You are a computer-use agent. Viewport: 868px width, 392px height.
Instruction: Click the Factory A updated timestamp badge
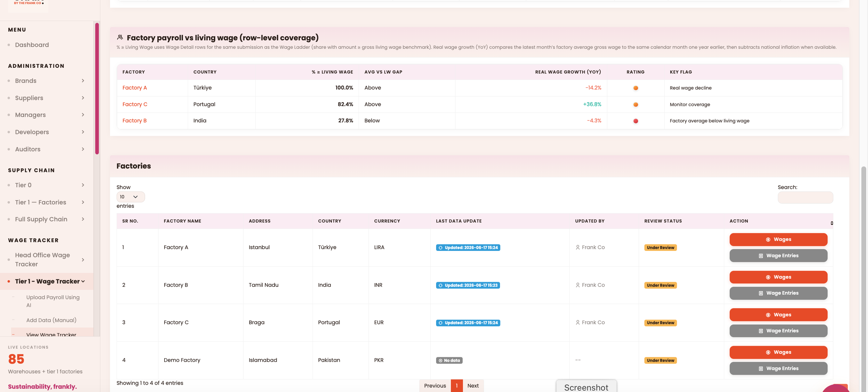[x=468, y=248]
